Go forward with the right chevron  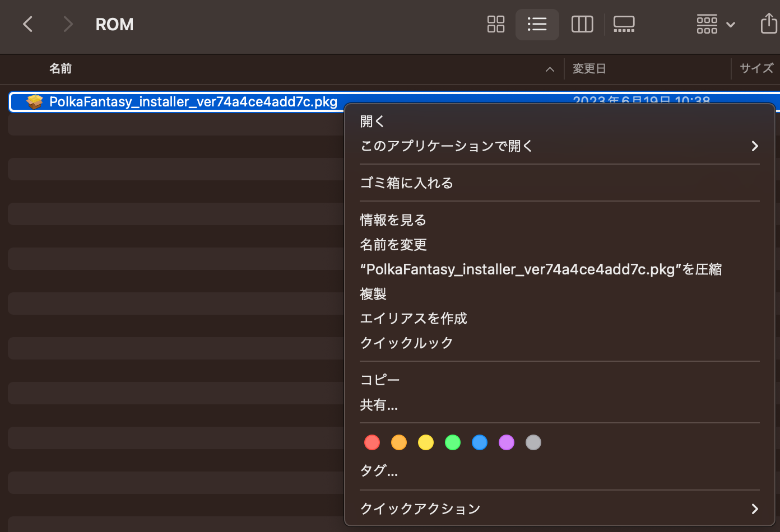coord(68,24)
